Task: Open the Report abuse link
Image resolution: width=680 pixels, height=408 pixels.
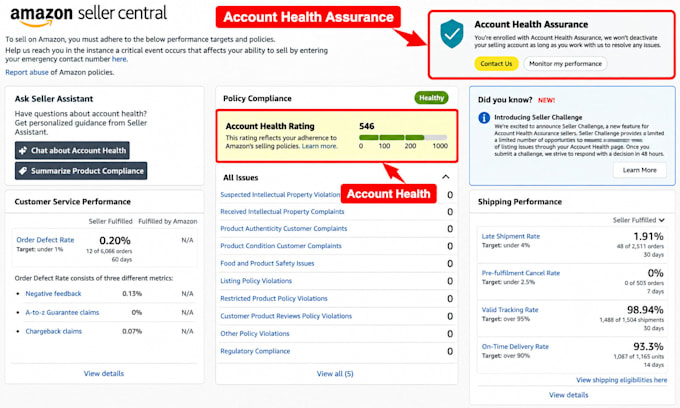Action: point(27,72)
